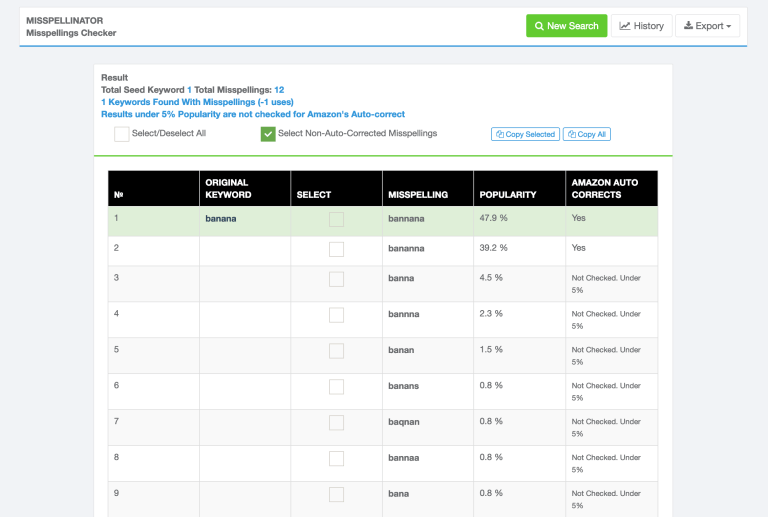The width and height of the screenshot is (768, 517).
Task: Start a New Search
Action: pyautogui.click(x=566, y=26)
